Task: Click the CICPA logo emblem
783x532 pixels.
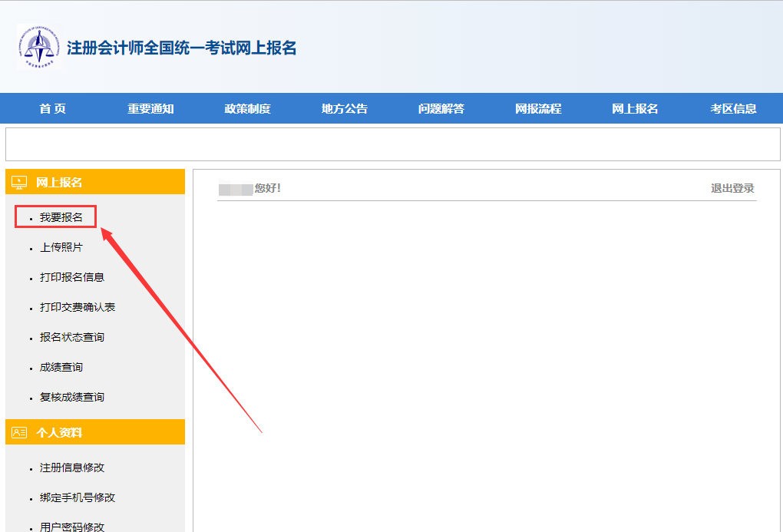Action: tap(39, 47)
